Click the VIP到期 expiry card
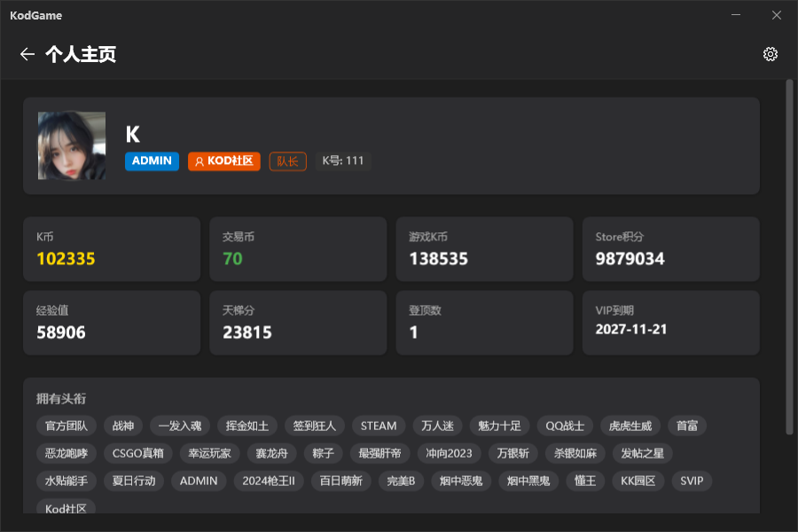This screenshot has width=798, height=532. coord(670,323)
